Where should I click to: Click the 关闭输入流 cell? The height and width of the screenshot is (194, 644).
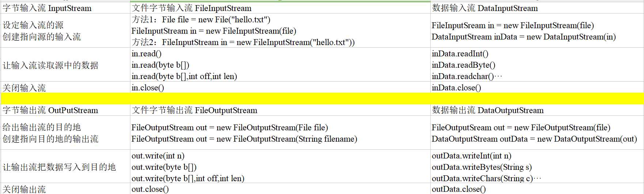pyautogui.click(x=65, y=87)
